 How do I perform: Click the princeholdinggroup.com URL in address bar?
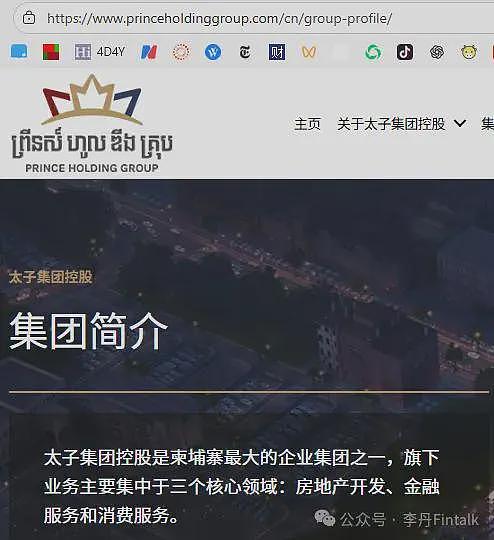[x=219, y=18]
